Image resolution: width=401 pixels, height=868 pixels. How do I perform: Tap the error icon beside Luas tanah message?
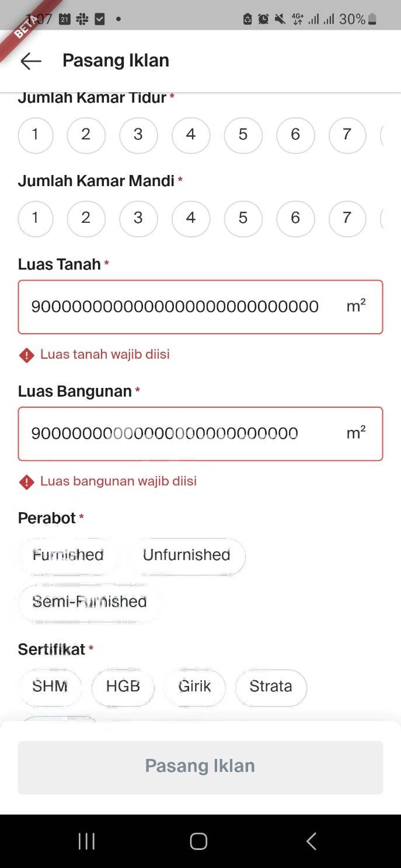(x=27, y=355)
